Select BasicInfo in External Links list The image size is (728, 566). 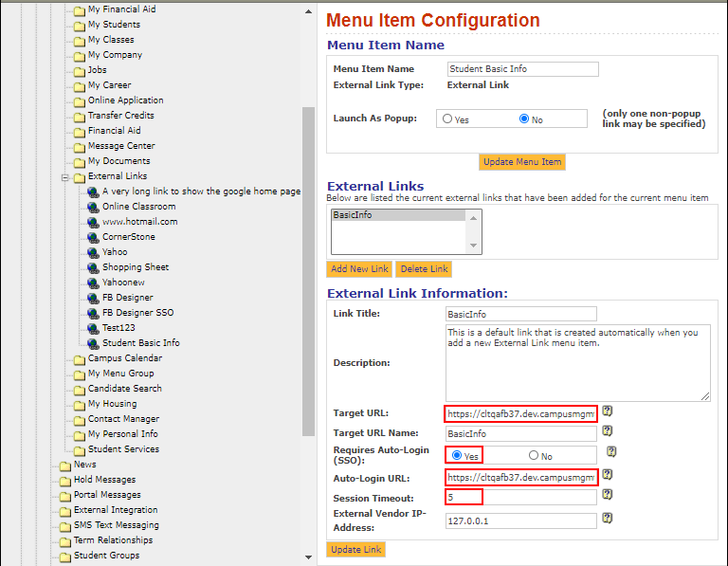[x=399, y=215]
